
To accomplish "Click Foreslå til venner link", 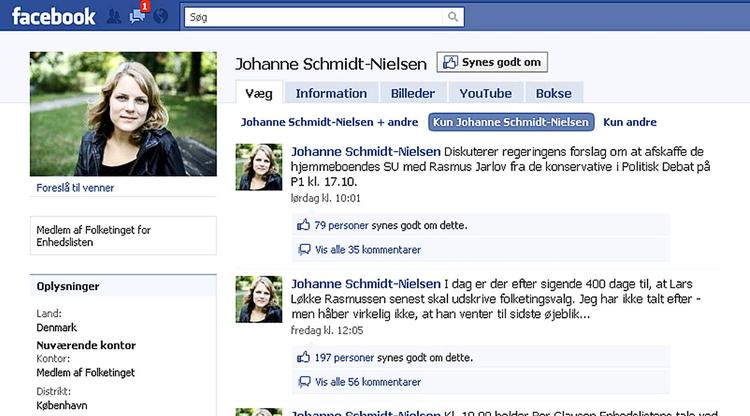I will (75, 187).
